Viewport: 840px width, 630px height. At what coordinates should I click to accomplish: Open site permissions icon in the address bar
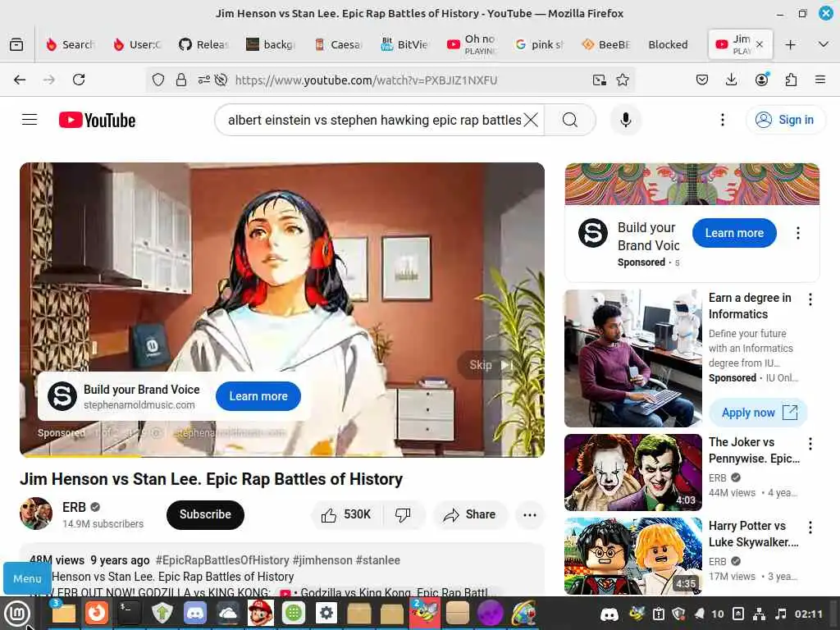[204, 80]
